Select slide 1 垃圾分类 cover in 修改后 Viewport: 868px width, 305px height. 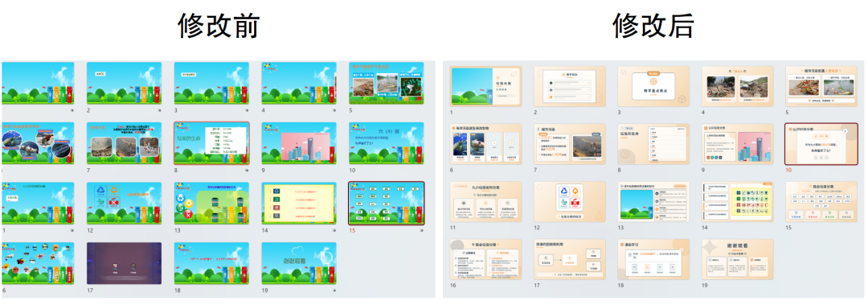tap(485, 86)
